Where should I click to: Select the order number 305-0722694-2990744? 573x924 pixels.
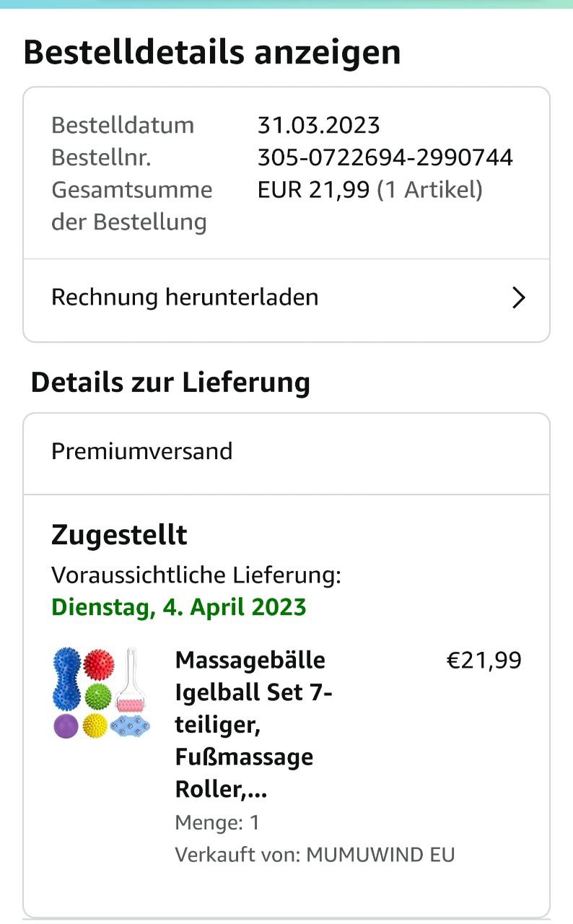pos(385,157)
